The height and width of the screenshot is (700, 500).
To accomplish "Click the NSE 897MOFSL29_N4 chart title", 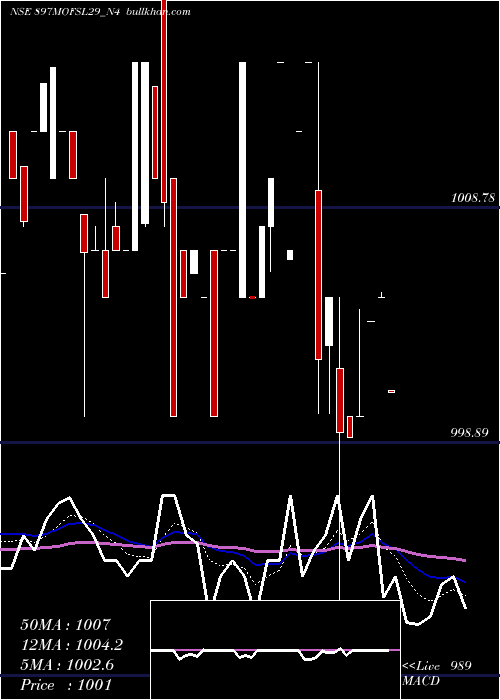I will [66, 12].
